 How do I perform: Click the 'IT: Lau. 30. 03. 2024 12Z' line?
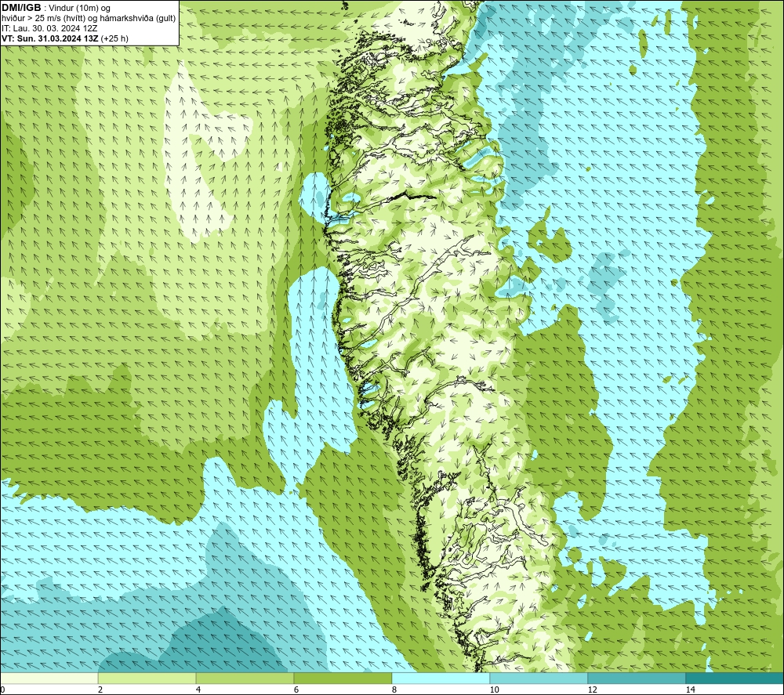(x=49, y=28)
